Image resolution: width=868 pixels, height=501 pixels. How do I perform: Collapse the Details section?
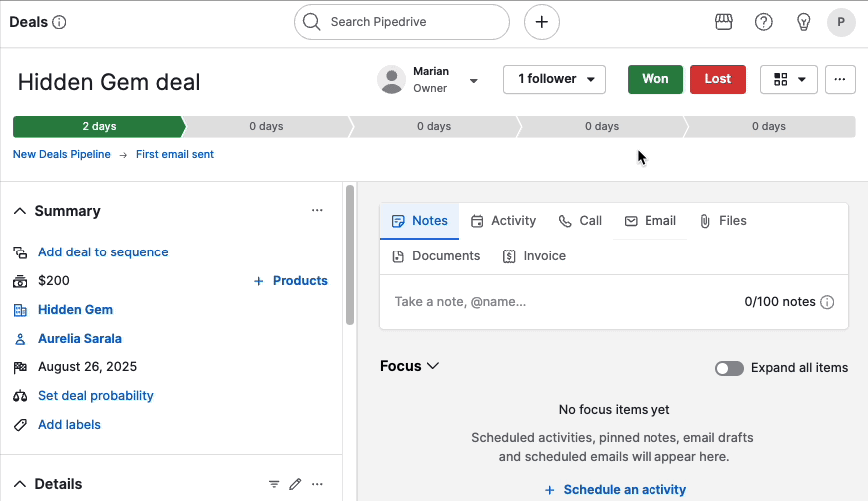point(20,484)
